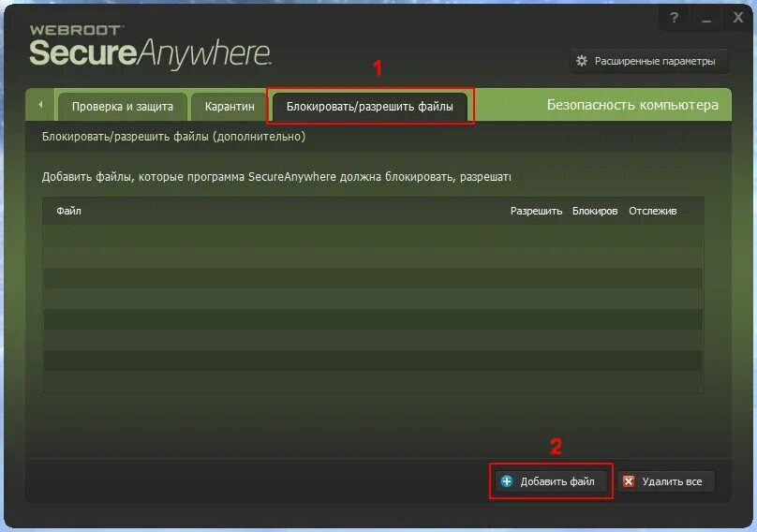The height and width of the screenshot is (532, 757).
Task: Click the Удалить все button
Action: click(x=665, y=480)
